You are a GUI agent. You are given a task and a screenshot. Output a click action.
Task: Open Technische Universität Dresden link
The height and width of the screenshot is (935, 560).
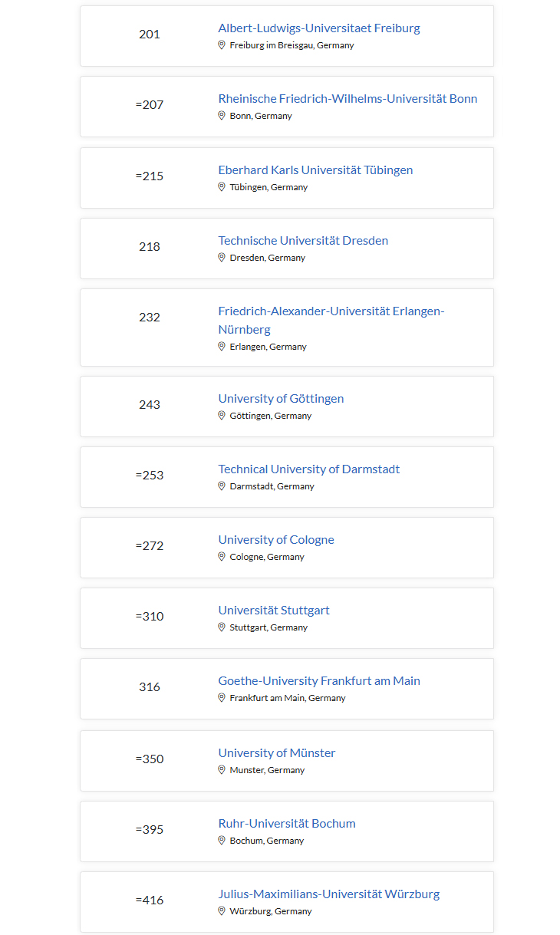tap(303, 241)
